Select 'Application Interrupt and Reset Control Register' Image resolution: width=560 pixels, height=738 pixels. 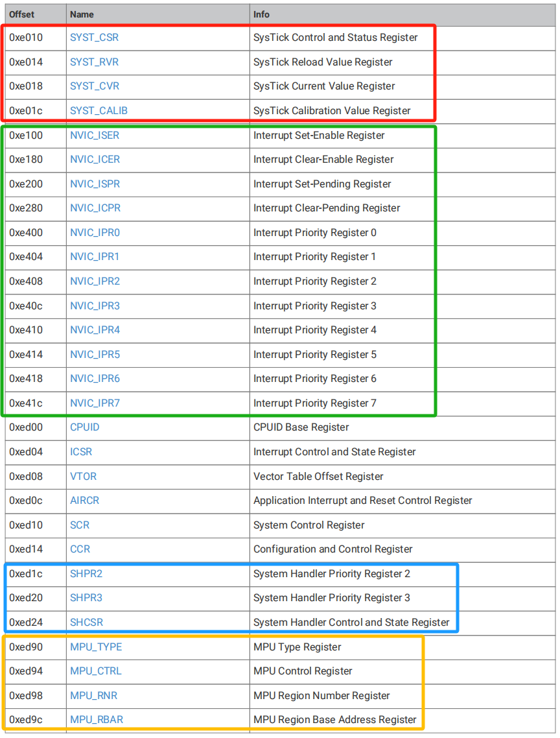(x=363, y=500)
